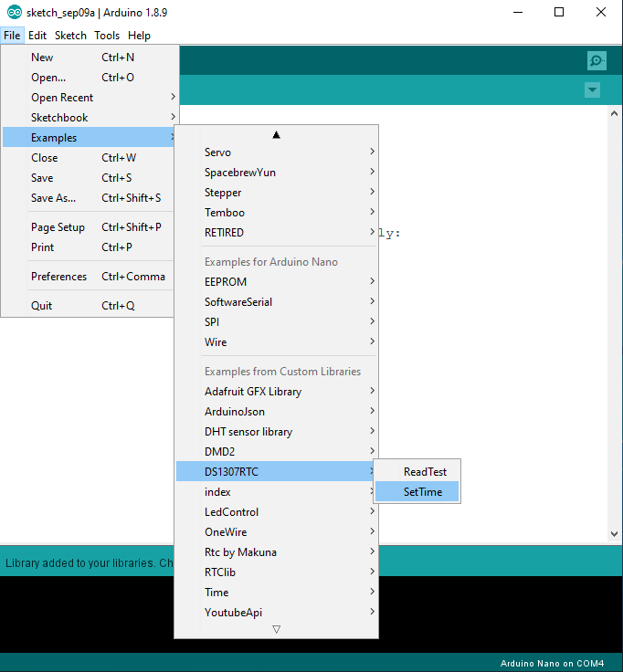Viewport: 623px width, 672px height.
Task: Expand the Stepper examples submenu
Action: (276, 193)
